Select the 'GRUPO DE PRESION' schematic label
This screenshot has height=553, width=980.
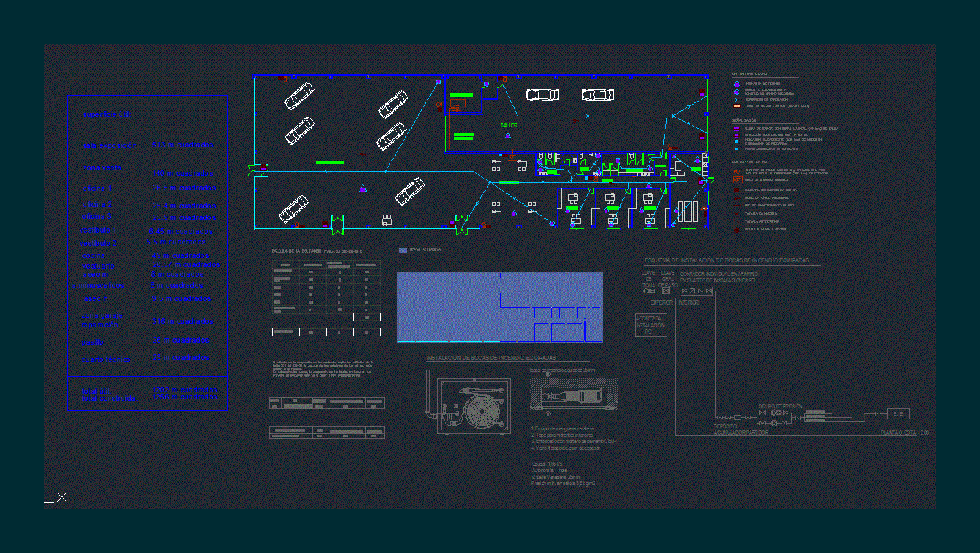(781, 406)
